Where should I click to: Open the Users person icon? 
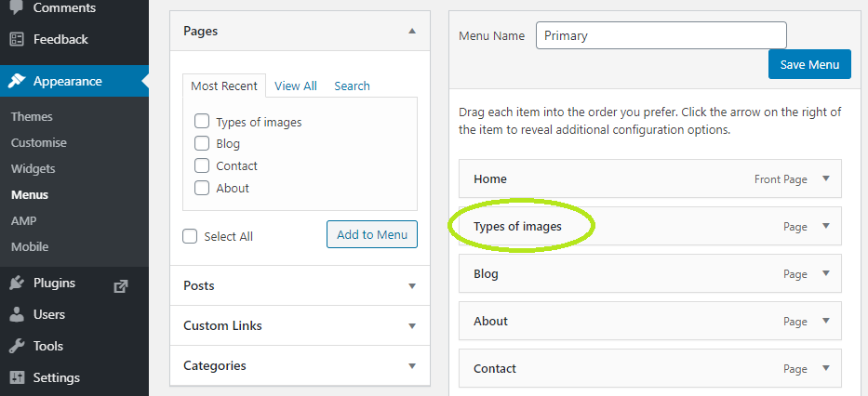pyautogui.click(x=17, y=315)
